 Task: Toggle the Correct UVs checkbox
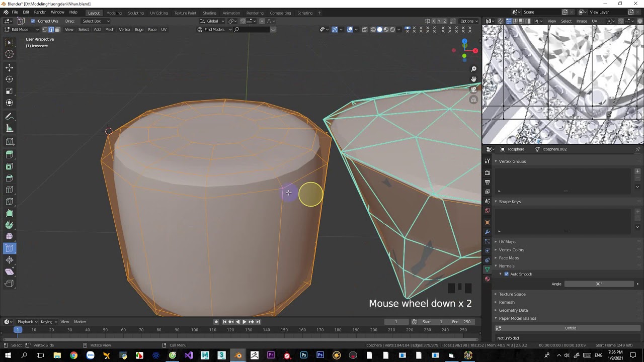pyautogui.click(x=33, y=21)
